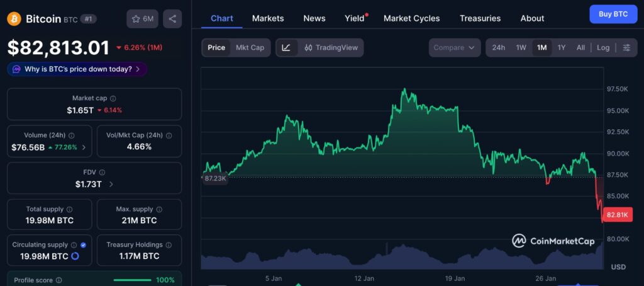Click Volume (24h) info icon

point(72,135)
